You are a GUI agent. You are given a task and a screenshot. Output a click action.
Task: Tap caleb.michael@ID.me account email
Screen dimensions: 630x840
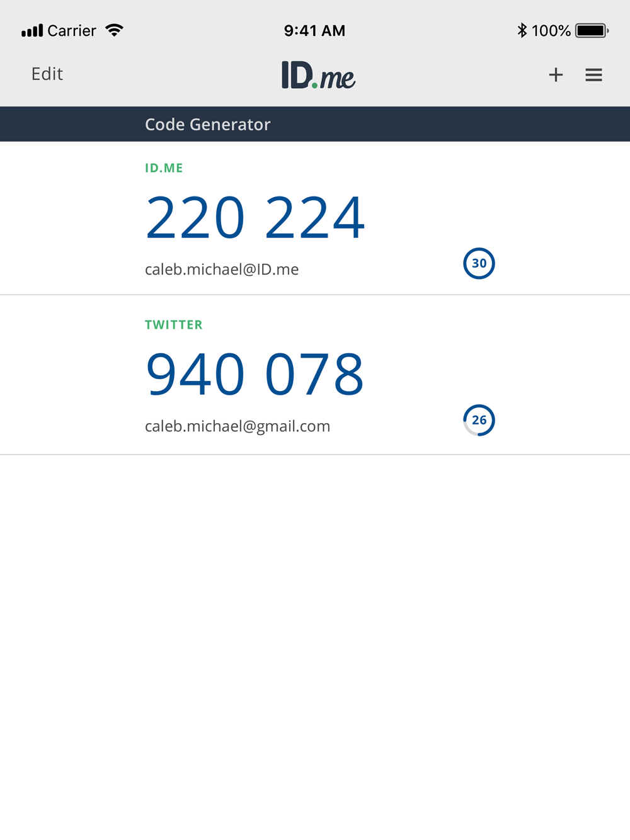coord(222,270)
